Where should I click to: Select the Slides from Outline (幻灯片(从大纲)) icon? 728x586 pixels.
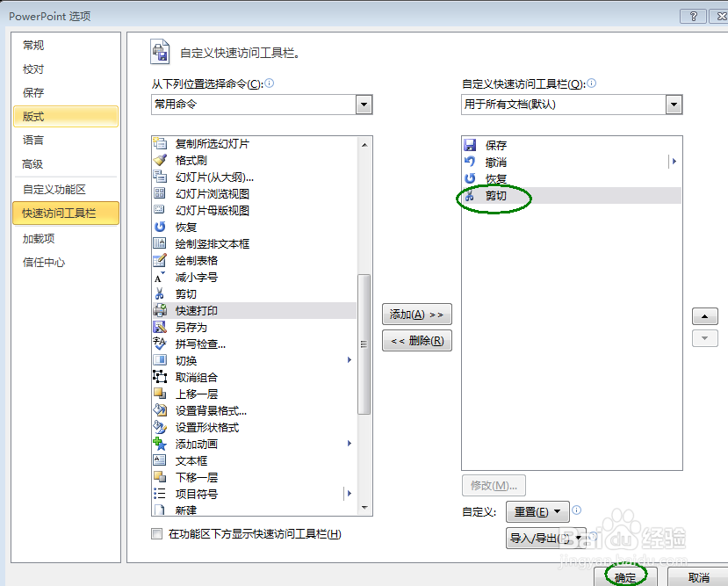pos(160,177)
